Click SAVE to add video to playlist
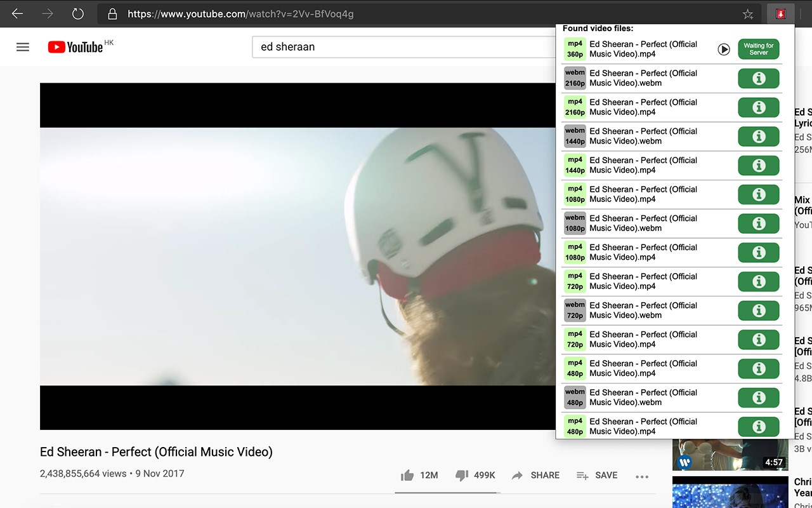This screenshot has width=812, height=508. tap(597, 475)
